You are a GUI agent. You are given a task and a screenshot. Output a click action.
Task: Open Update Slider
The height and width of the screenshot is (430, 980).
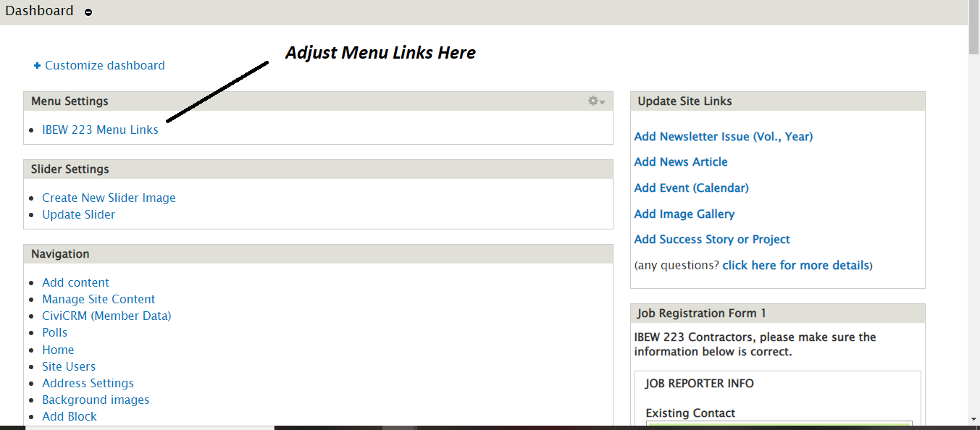point(78,214)
